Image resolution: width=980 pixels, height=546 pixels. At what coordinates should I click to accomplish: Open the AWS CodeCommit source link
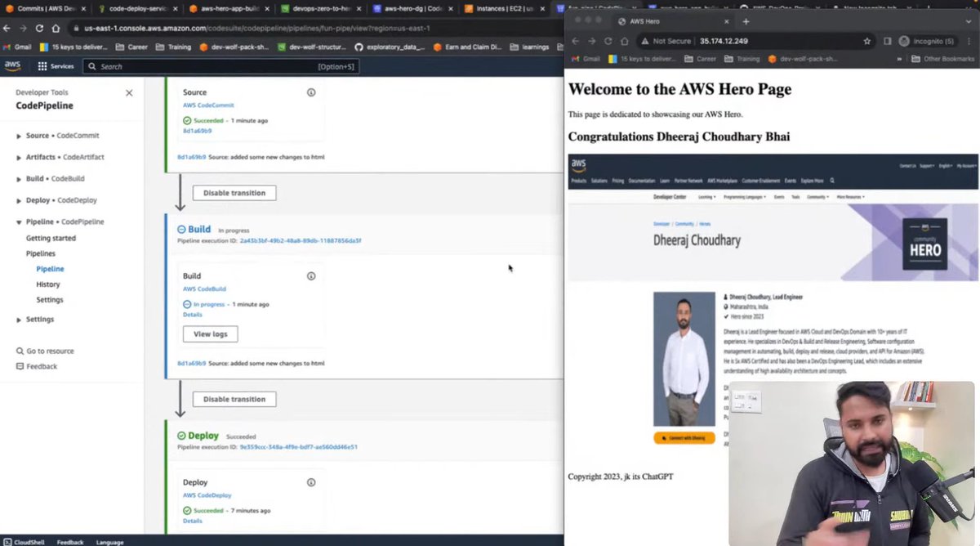[x=207, y=105]
